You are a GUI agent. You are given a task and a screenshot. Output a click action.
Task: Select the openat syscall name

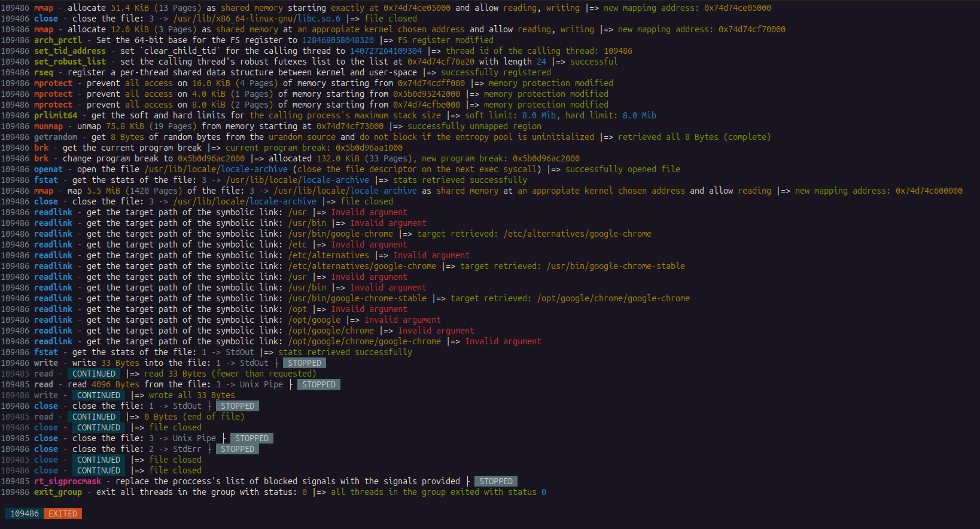click(x=48, y=169)
